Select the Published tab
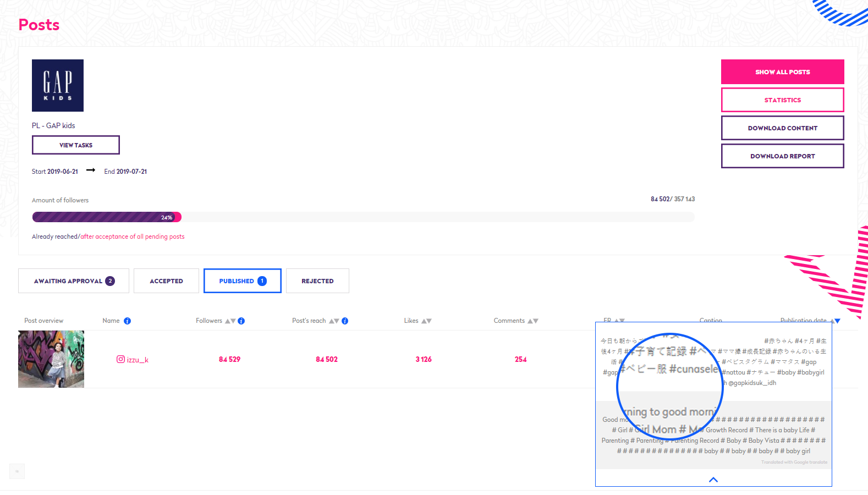This screenshot has width=868, height=495. tap(242, 281)
